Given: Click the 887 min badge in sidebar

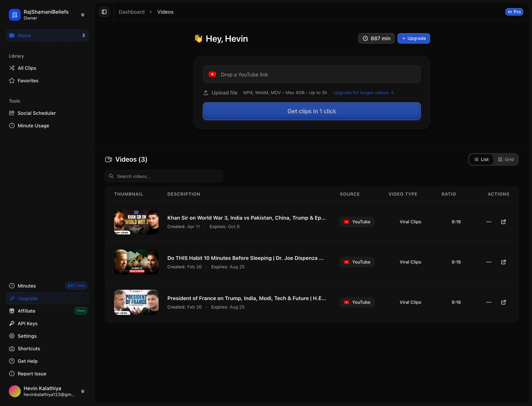Looking at the screenshot, I should tap(76, 286).
